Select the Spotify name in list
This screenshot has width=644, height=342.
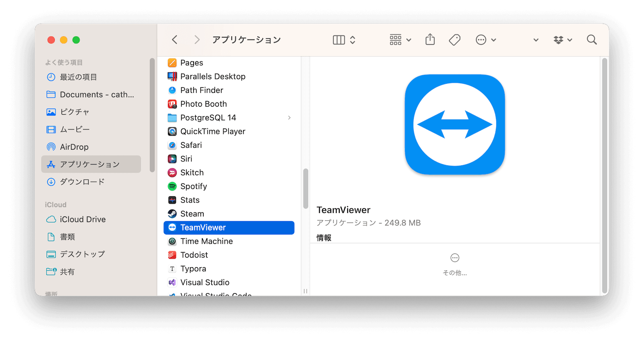[x=194, y=186]
